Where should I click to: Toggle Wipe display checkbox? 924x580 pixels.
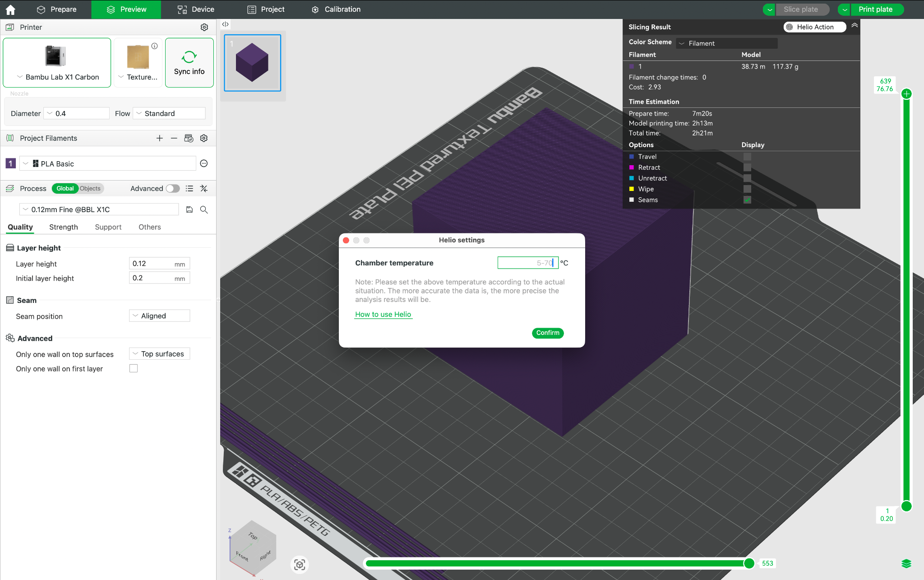[747, 189]
